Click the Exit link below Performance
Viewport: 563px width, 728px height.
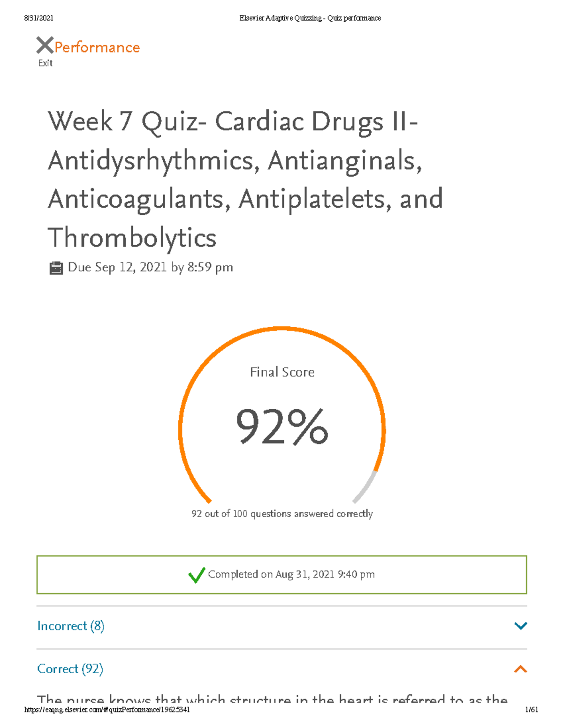click(x=45, y=62)
